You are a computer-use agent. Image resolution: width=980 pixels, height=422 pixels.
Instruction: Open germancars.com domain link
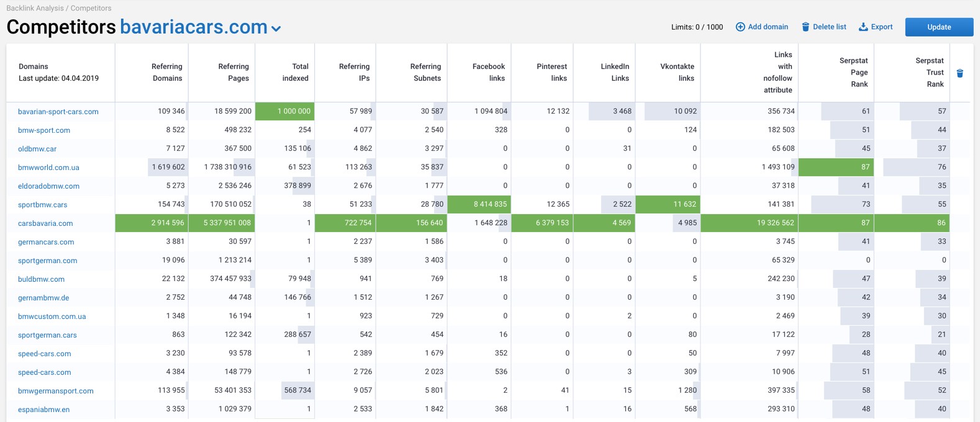point(46,242)
